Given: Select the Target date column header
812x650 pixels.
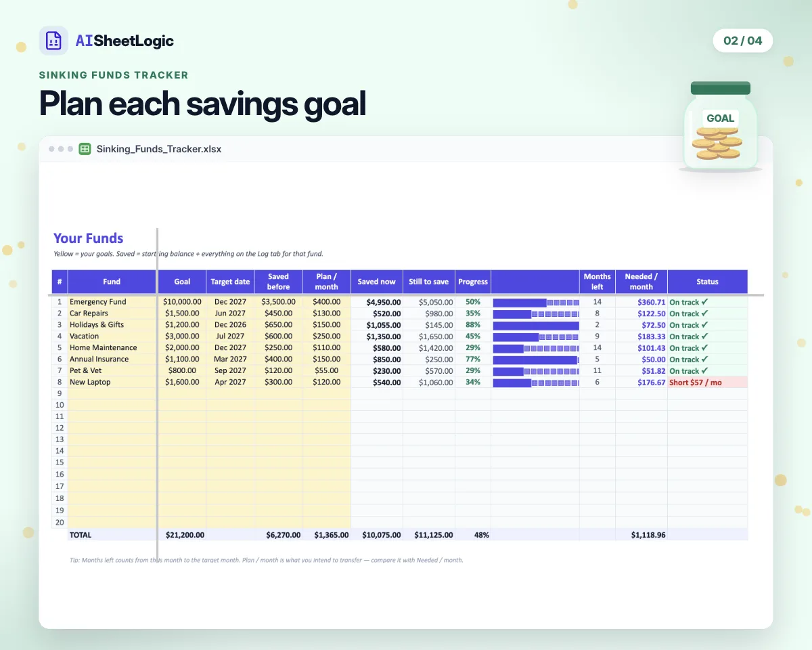Looking at the screenshot, I should (x=230, y=282).
